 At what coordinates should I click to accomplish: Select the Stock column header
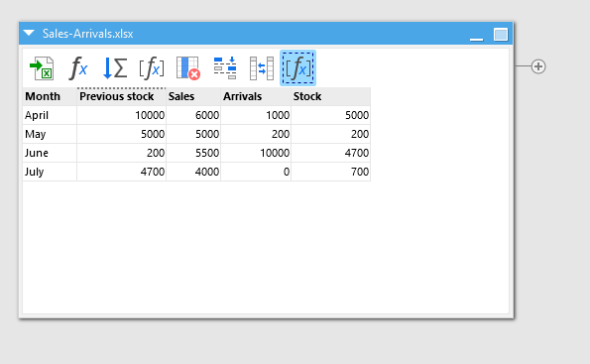(x=331, y=96)
